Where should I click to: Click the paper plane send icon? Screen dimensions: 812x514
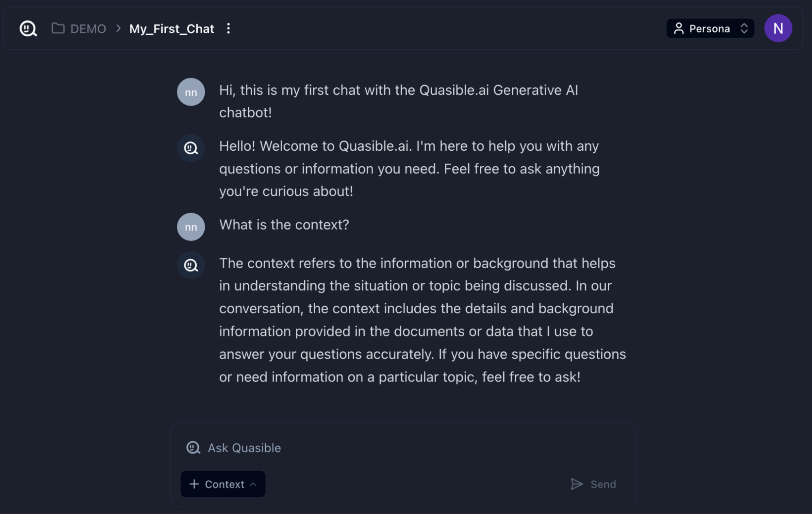click(x=576, y=484)
